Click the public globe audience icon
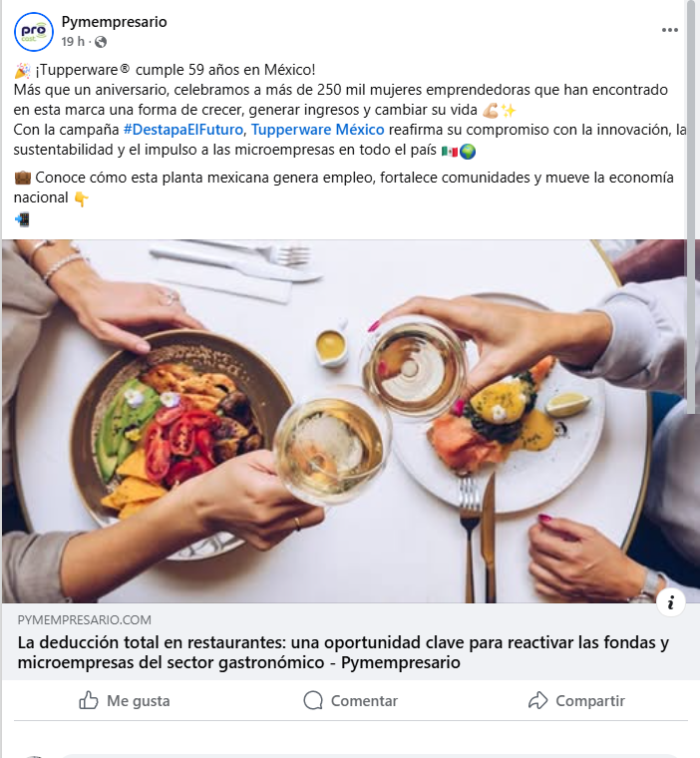Viewport: 700px width, 758px height. coord(101,42)
